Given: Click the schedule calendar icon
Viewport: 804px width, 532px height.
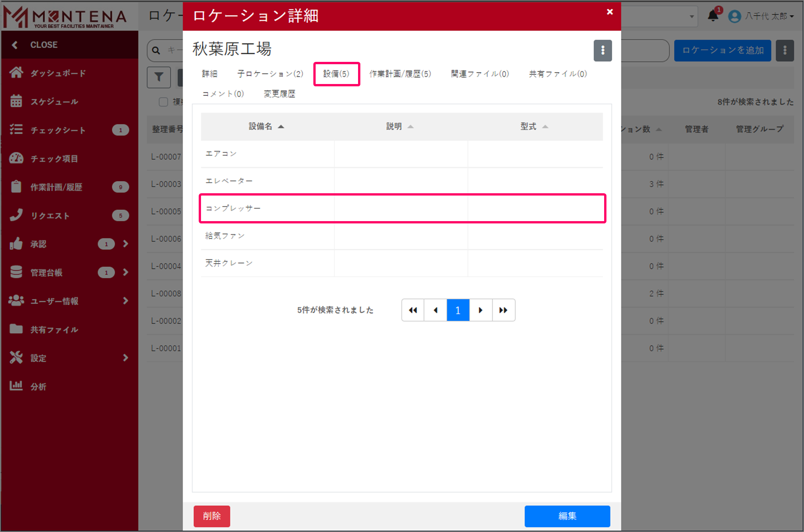Looking at the screenshot, I should coord(16,101).
